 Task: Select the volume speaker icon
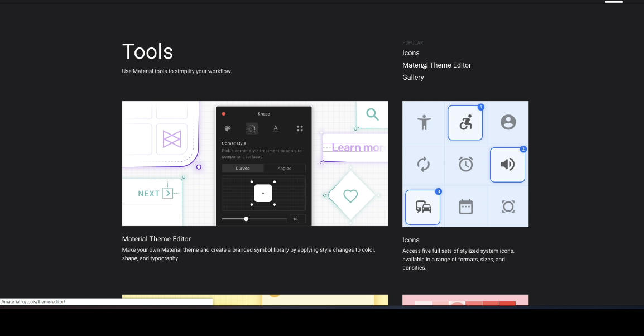click(508, 164)
